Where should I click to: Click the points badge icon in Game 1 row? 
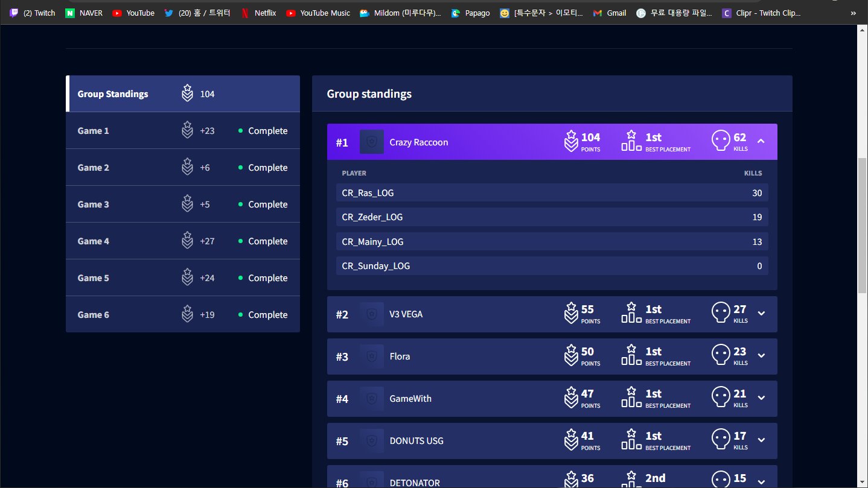click(x=188, y=130)
